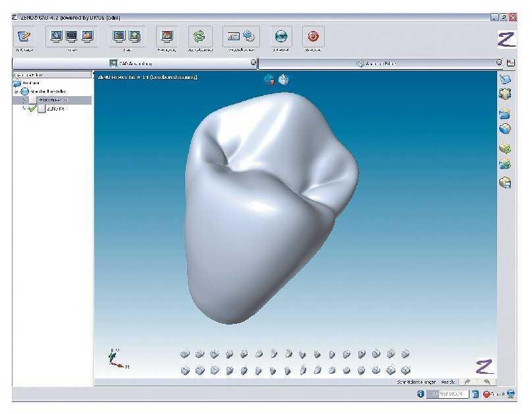The width and height of the screenshot is (532, 414).
Task: Click the settings gear card toolbar icon
Action: pyautogui.click(x=241, y=36)
